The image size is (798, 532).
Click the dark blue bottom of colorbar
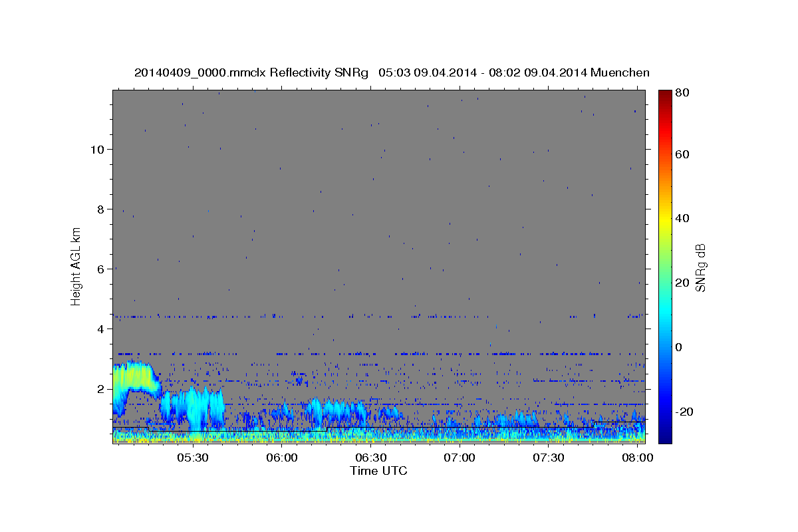tap(664, 436)
